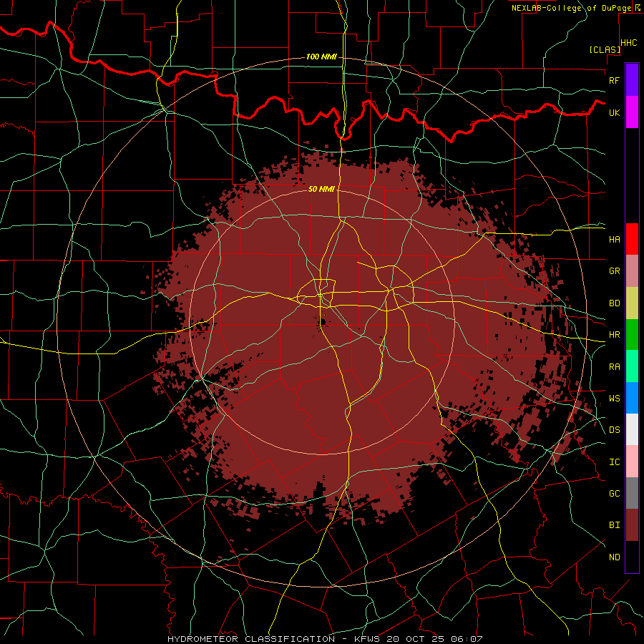Click the GR legend label
Image resolution: width=644 pixels, height=644 pixels.
tap(614, 270)
